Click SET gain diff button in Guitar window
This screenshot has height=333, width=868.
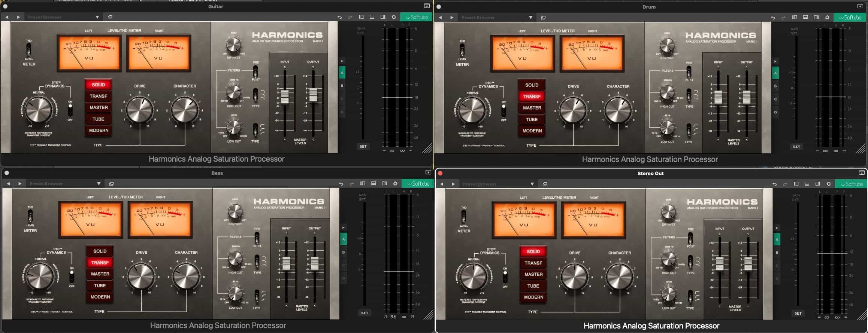pos(363,146)
